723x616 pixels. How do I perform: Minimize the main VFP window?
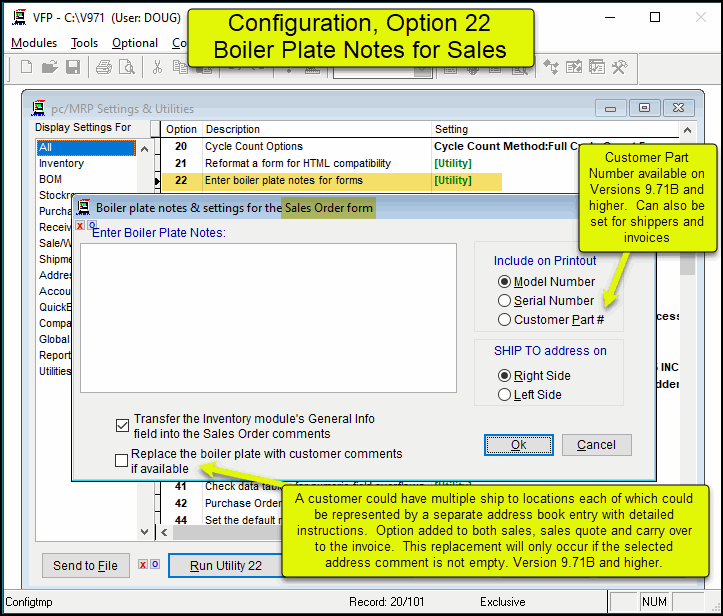coord(610,18)
